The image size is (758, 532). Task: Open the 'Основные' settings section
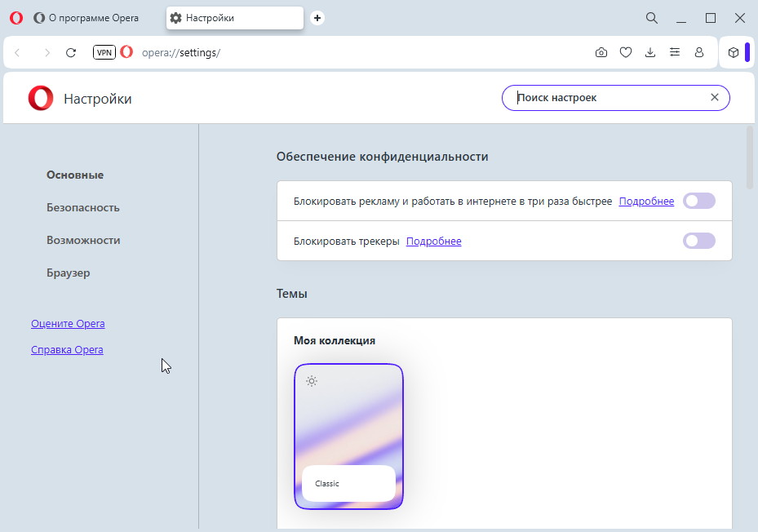click(x=75, y=175)
